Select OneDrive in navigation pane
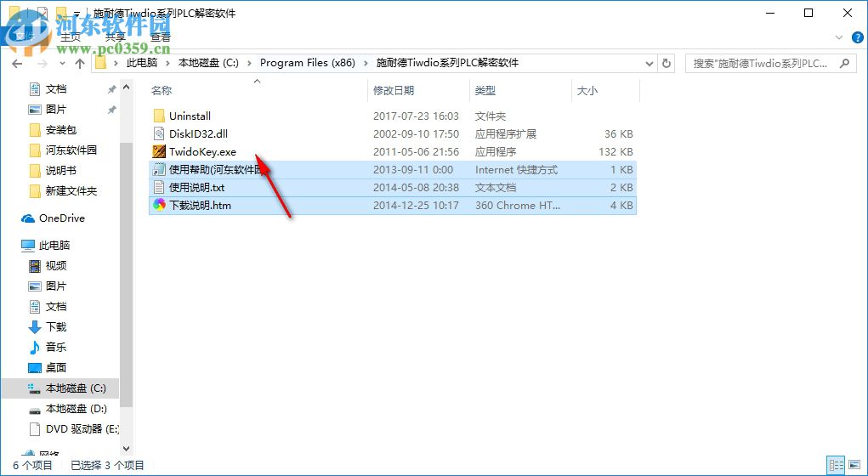868x476 pixels. 61,218
